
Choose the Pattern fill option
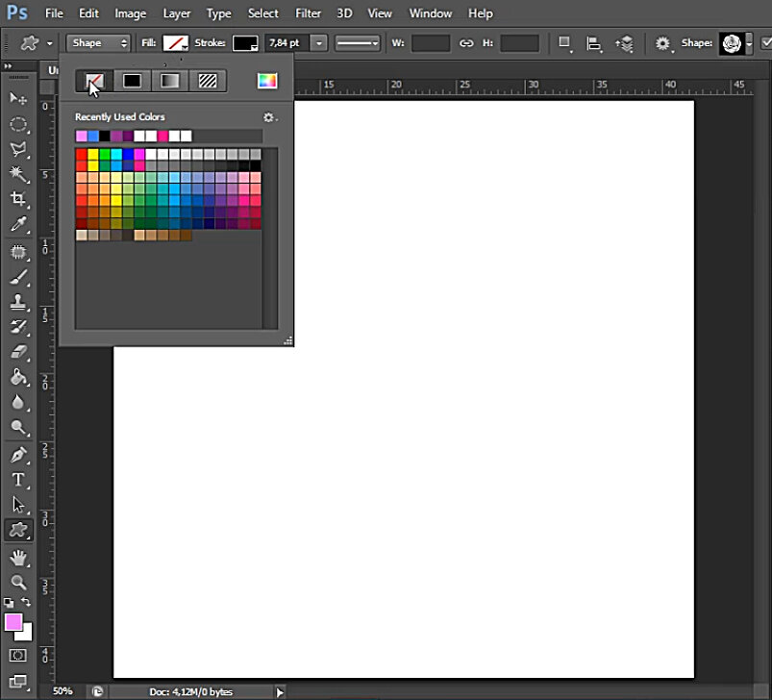pyautogui.click(x=208, y=81)
